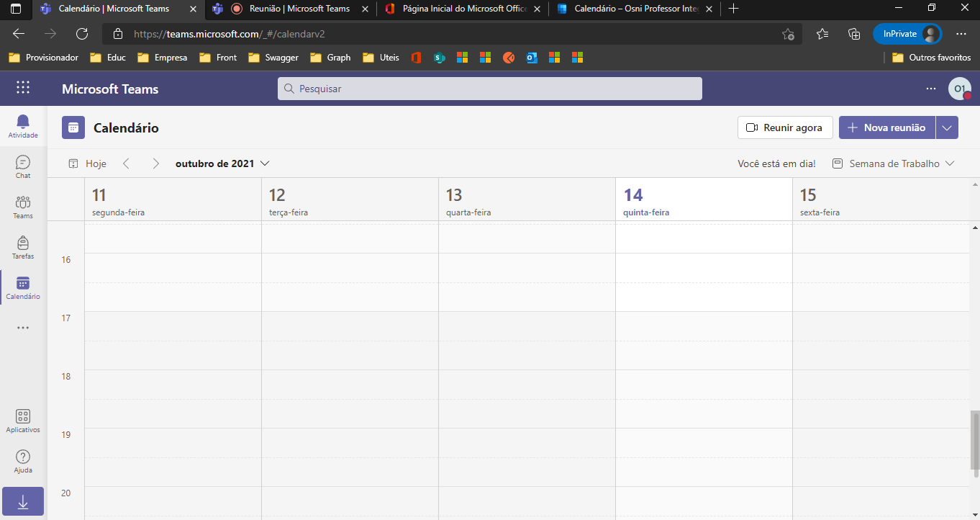
Task: Open the Front bookmarks folder
Action: [x=218, y=58]
